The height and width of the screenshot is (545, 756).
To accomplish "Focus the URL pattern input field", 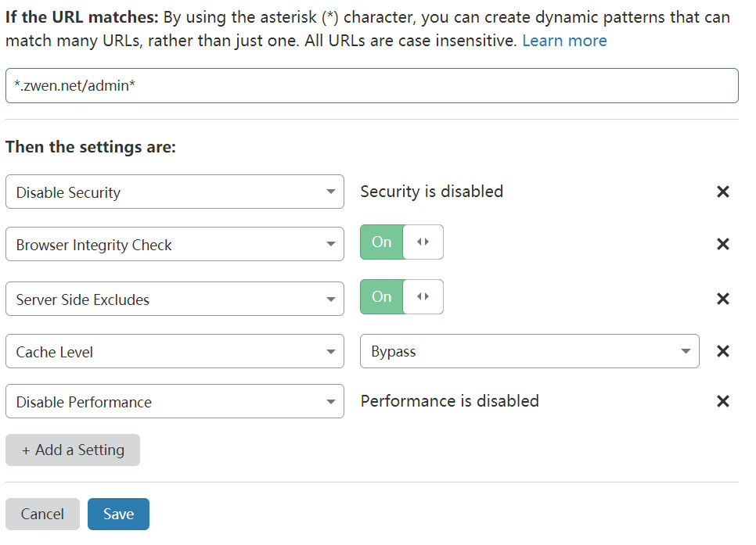I will [372, 85].
